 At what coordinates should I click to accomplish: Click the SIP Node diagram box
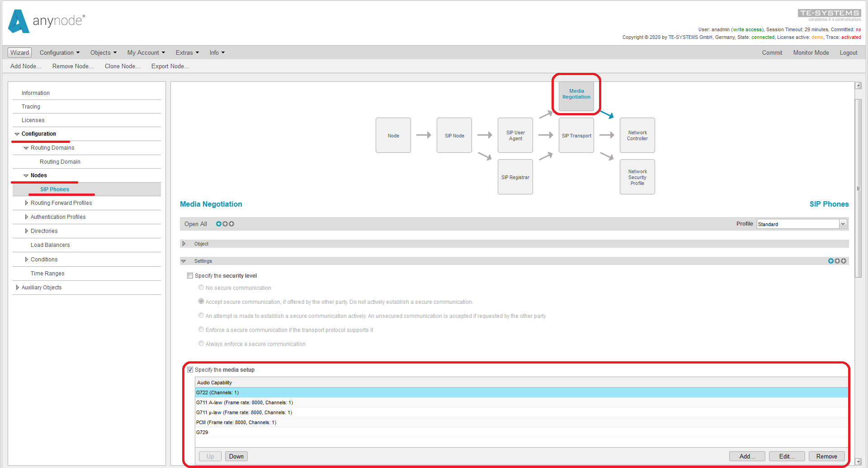point(454,136)
